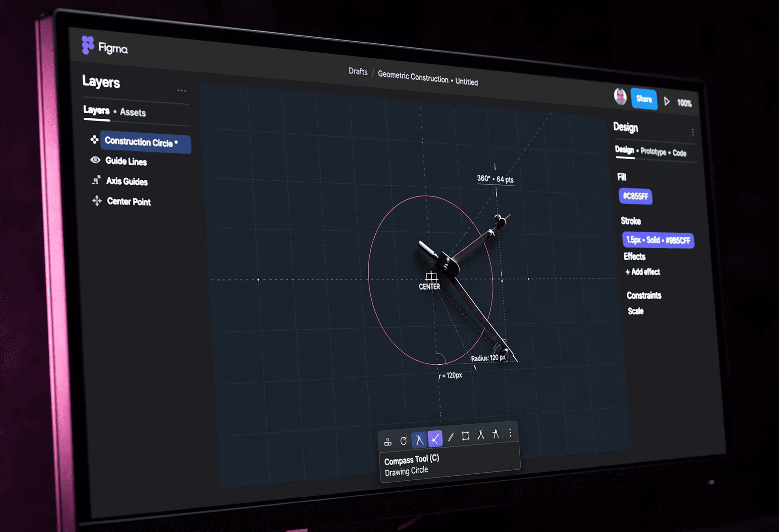Pick the compass icon right of the frame tool
This screenshot has width=779, height=532.
tap(481, 434)
